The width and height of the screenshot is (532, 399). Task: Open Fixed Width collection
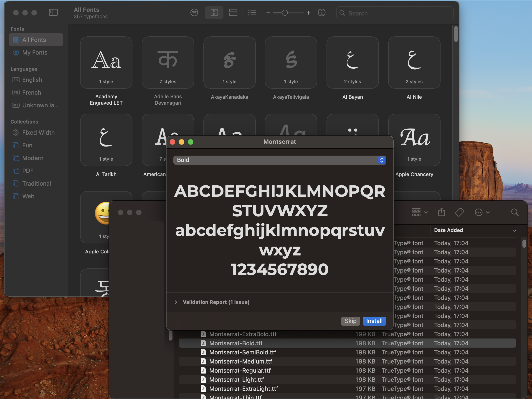coord(36,133)
